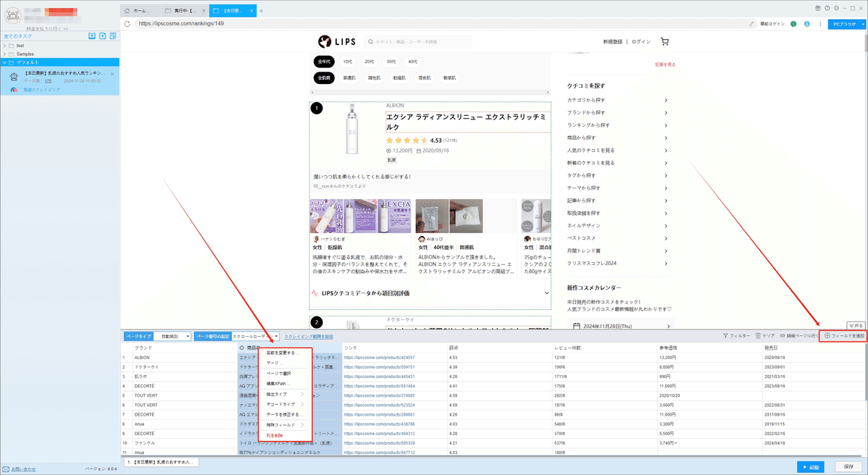
Task: Choose データを修正する in context menu
Action: point(285,415)
